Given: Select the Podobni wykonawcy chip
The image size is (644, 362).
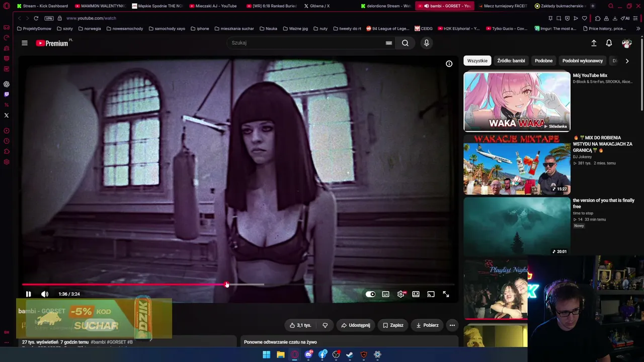Looking at the screenshot, I should (582, 61).
